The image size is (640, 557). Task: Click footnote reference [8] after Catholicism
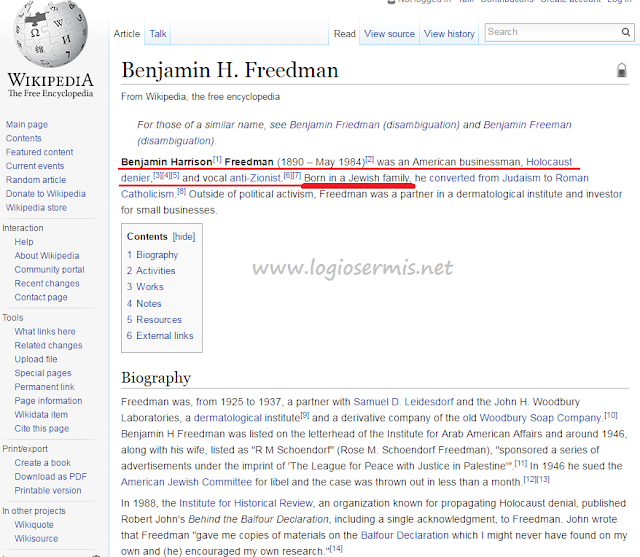click(181, 191)
